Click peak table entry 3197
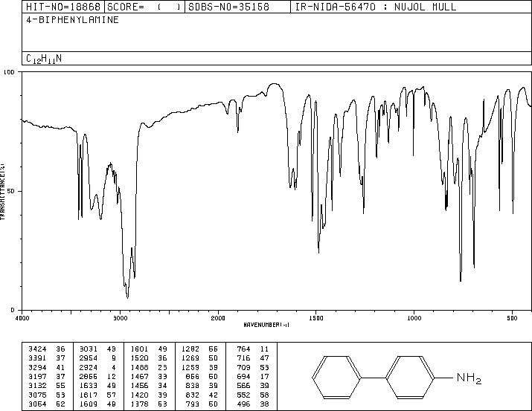 point(46,376)
